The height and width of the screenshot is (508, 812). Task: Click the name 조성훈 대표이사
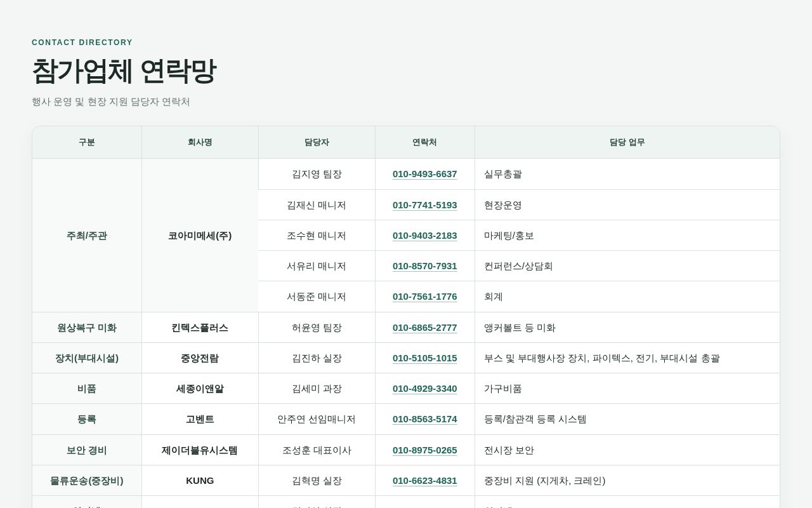point(317,450)
